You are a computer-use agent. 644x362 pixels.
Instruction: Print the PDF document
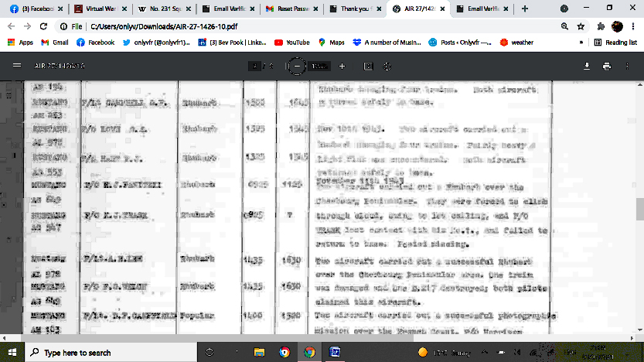click(x=607, y=67)
